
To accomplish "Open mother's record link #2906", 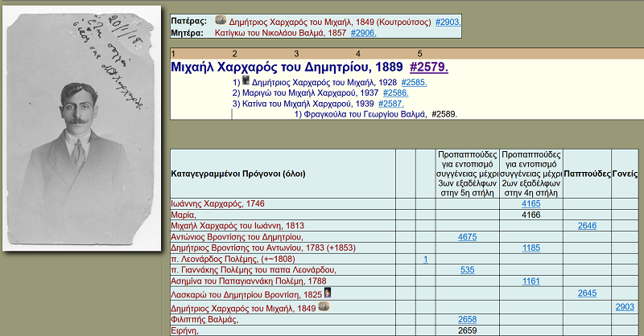I will 362,33.
